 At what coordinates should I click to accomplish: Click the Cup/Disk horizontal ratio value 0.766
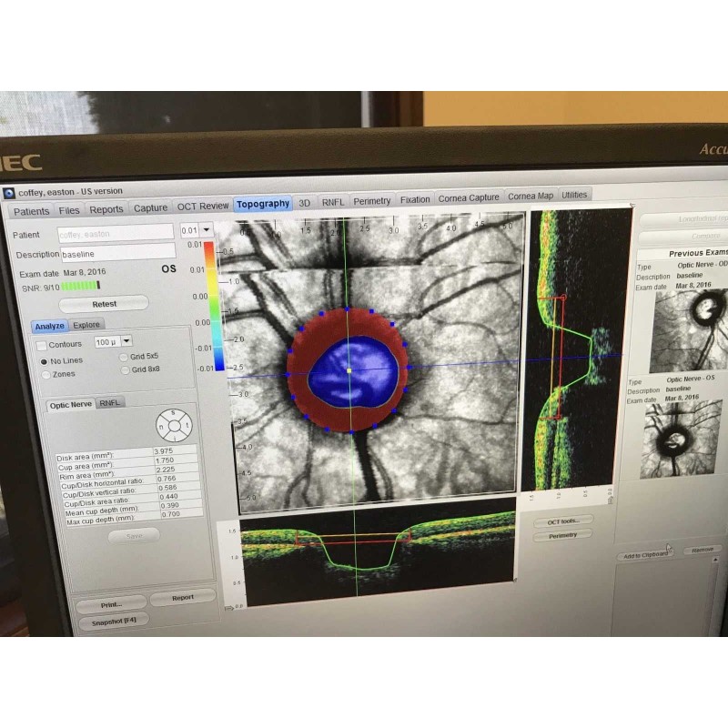[179, 479]
